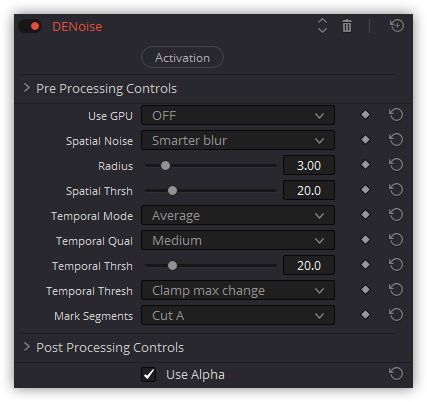Delete the DENoise effect with trash icon
This screenshot has height=402, width=427.
coord(347,26)
